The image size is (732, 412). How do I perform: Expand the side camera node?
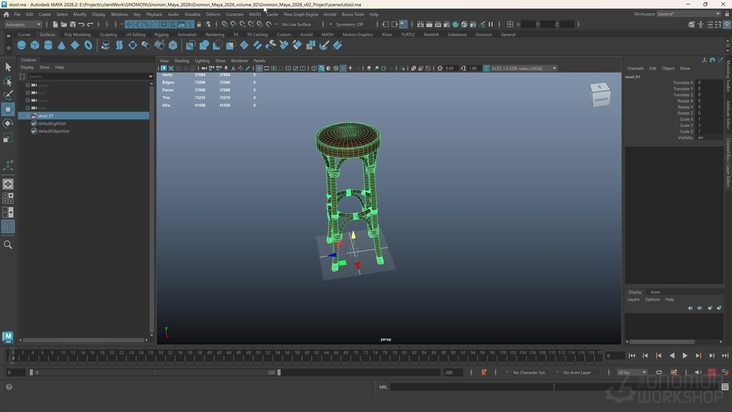[x=28, y=108]
